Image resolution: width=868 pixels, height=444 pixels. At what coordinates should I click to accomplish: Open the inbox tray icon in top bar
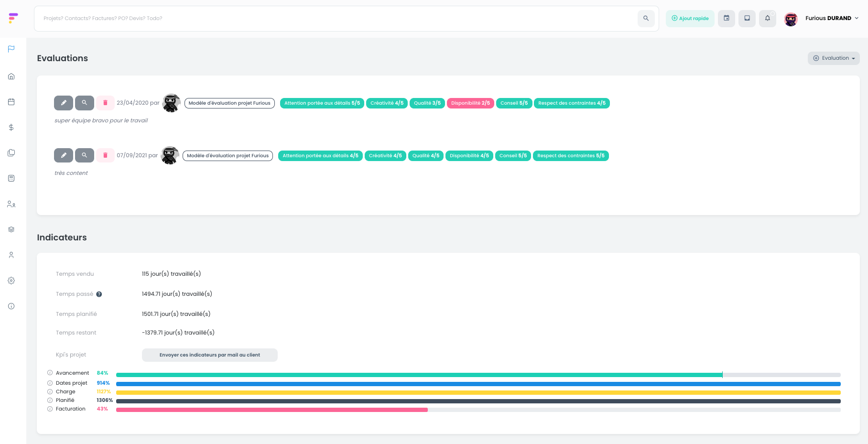click(747, 18)
